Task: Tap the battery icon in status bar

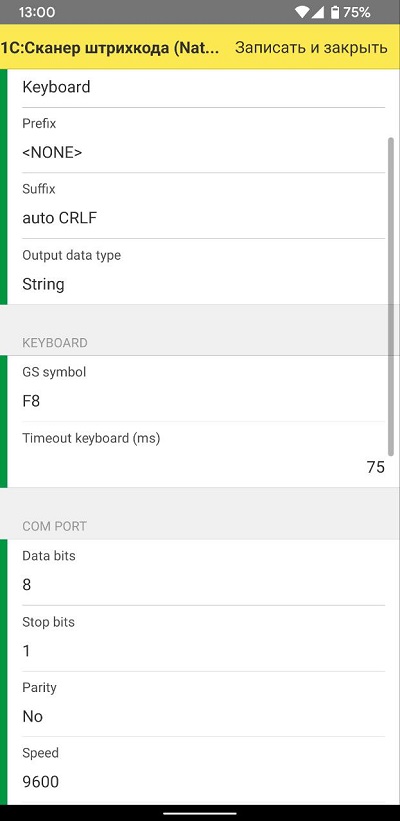Action: click(x=335, y=12)
